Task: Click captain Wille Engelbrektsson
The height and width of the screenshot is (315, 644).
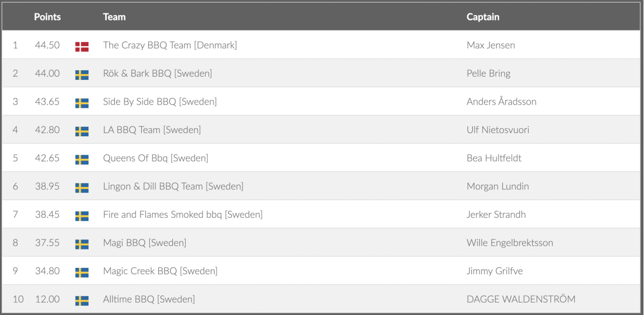Action: [x=510, y=243]
